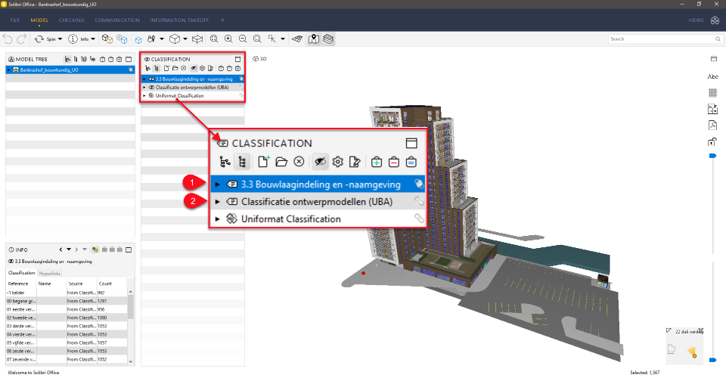Open the Info tool dropdown arrow

93,39
